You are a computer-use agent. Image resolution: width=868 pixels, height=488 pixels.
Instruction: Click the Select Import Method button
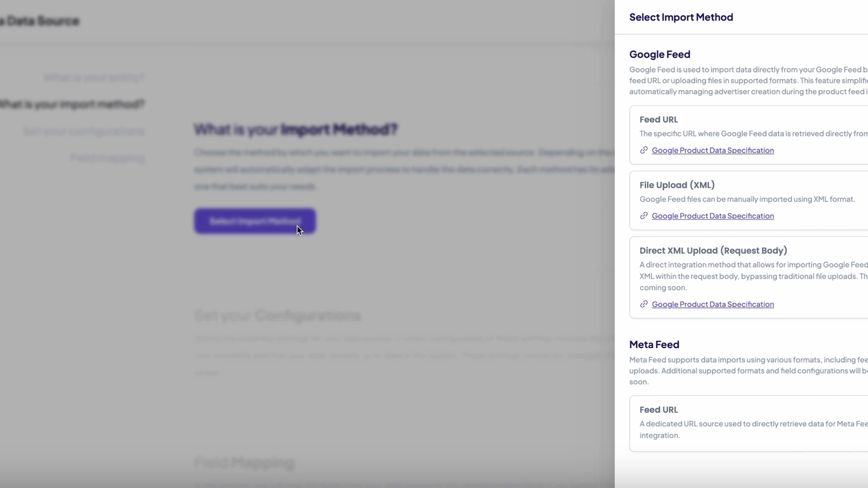pos(255,221)
